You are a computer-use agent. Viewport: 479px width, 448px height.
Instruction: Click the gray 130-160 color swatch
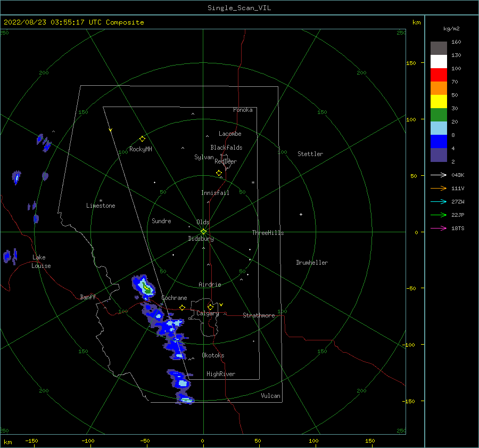[x=439, y=48]
